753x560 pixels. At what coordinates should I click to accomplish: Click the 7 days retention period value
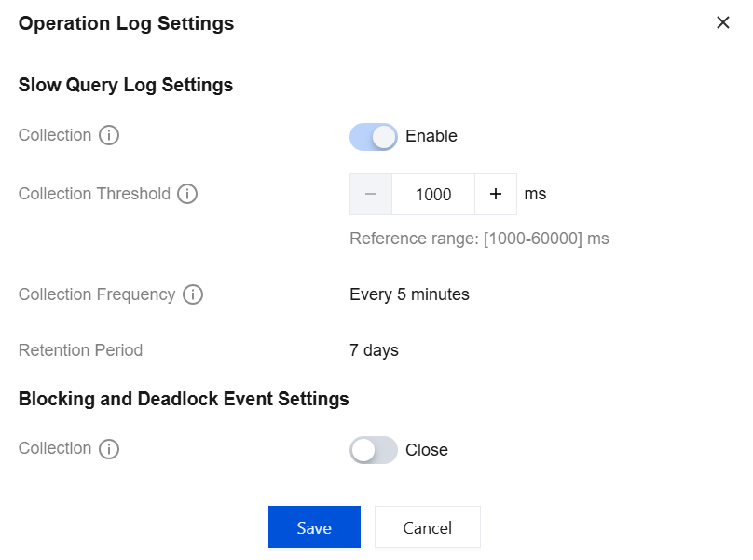[374, 350]
